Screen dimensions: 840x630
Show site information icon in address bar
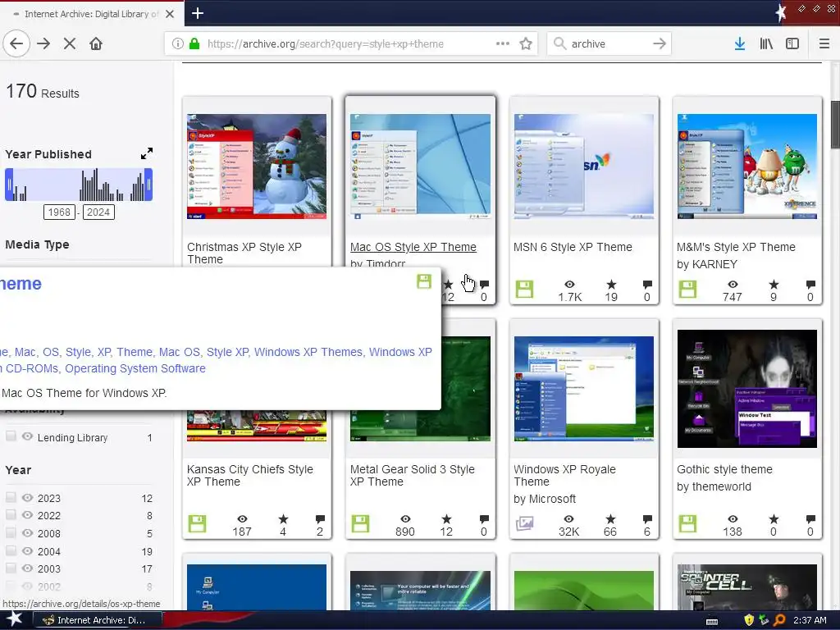tap(177, 43)
